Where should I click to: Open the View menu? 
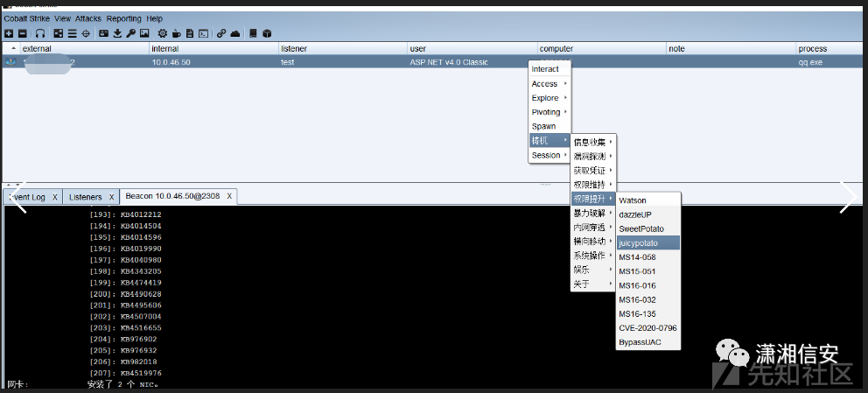pos(62,18)
